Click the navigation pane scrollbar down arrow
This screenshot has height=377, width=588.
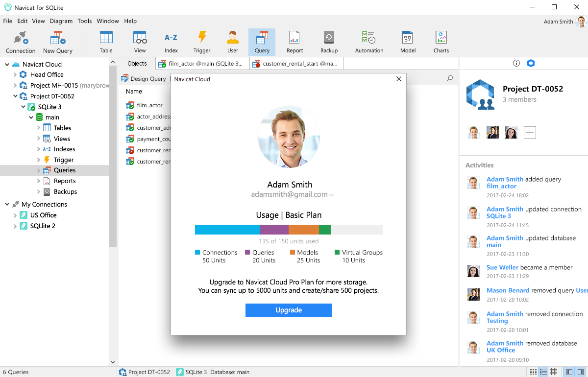pyautogui.click(x=113, y=363)
